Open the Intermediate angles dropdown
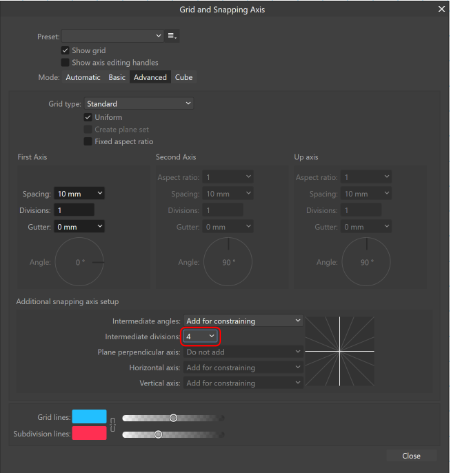 (243, 321)
